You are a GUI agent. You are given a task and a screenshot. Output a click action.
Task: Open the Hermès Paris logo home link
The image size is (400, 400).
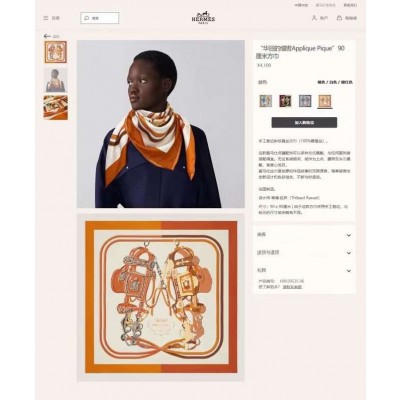click(x=203, y=18)
